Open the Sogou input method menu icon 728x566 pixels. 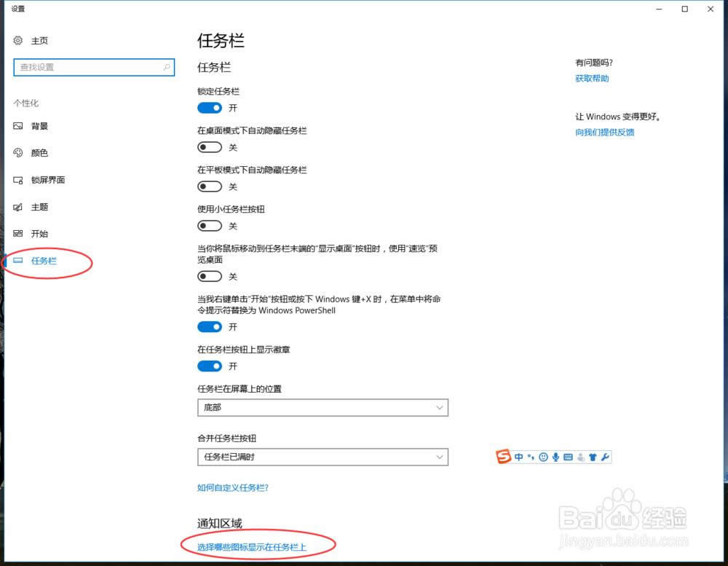pos(505,457)
